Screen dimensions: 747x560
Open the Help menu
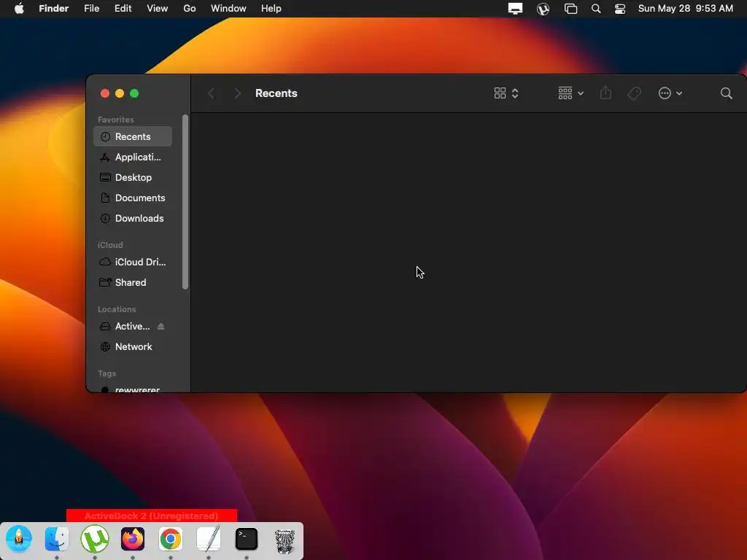click(271, 8)
